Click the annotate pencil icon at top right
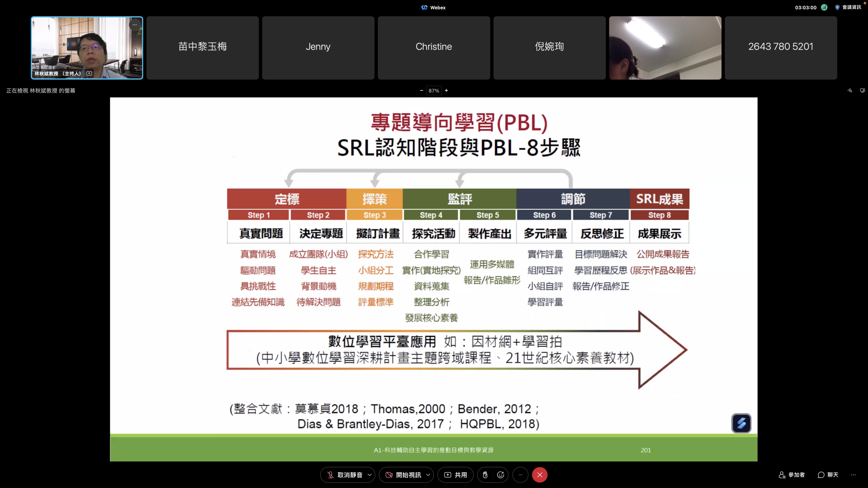The height and width of the screenshot is (488, 868). click(850, 90)
